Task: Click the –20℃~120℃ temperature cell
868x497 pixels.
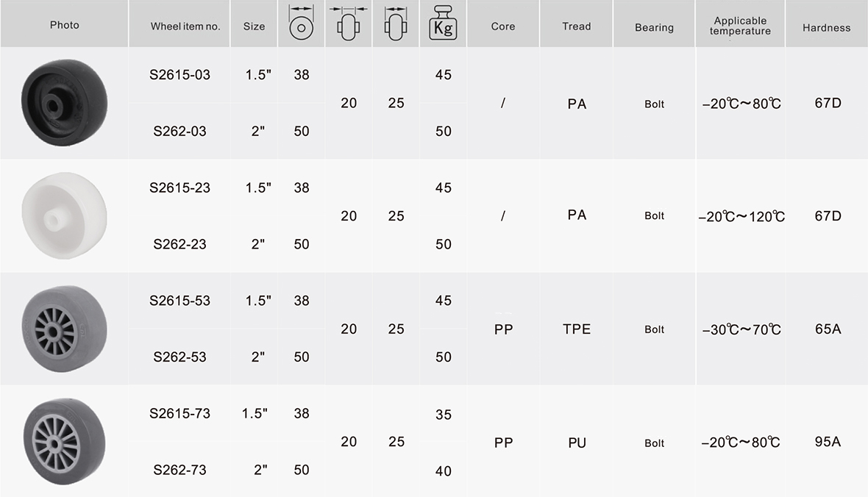Action: pyautogui.click(x=741, y=216)
